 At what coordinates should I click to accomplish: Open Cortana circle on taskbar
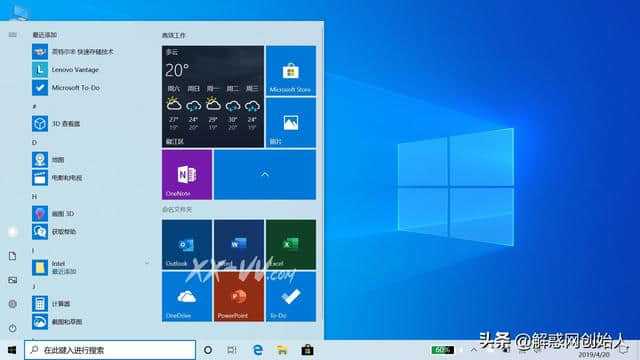(208, 350)
